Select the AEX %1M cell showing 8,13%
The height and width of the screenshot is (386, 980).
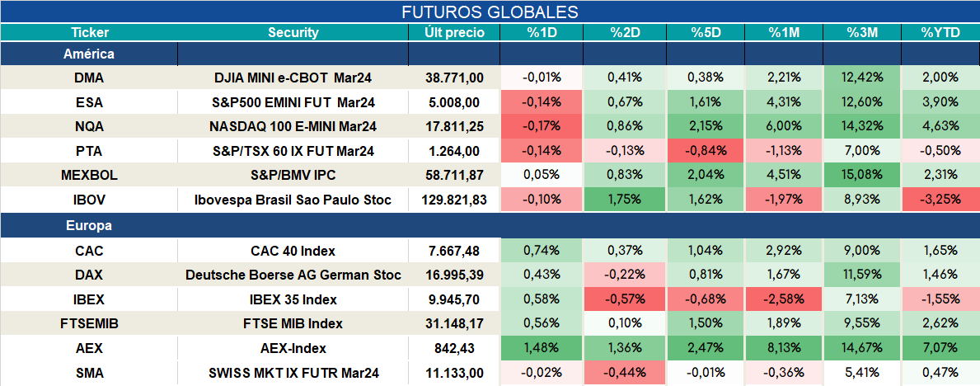784,349
